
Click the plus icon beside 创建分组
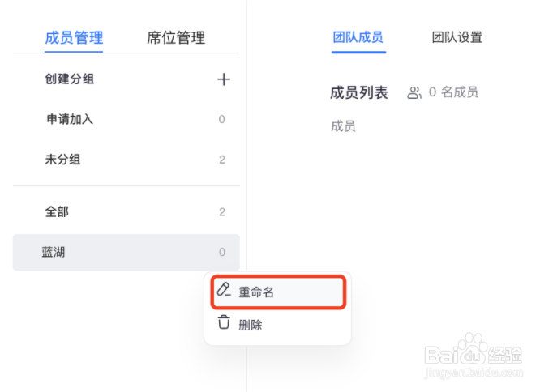224,79
